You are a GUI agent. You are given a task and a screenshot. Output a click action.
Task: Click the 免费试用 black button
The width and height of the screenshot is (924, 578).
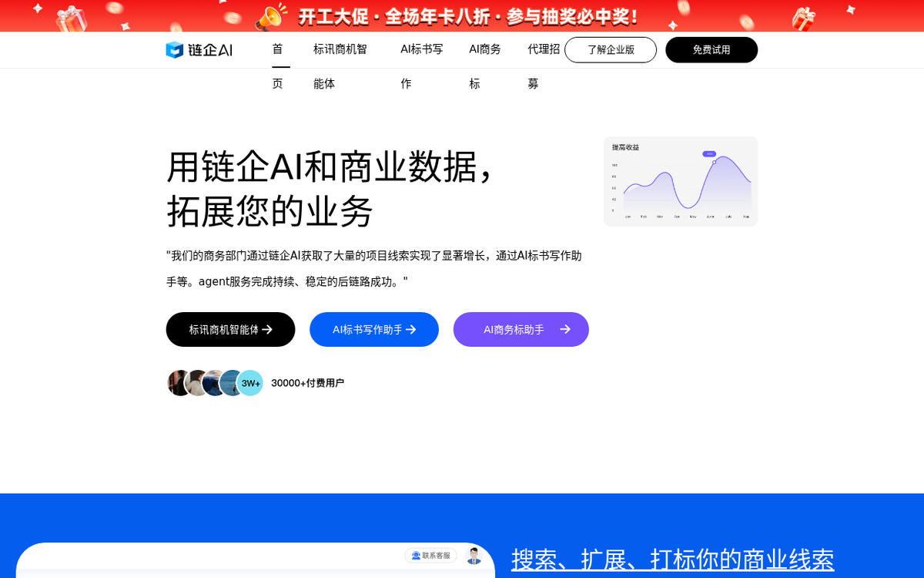pyautogui.click(x=711, y=49)
